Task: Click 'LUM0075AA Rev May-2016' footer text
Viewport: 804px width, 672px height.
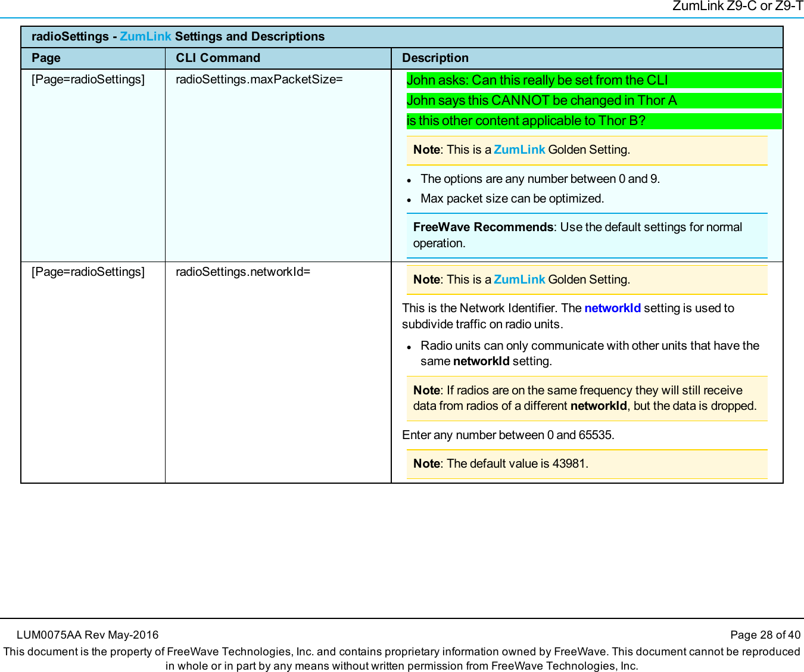Action: point(88,635)
